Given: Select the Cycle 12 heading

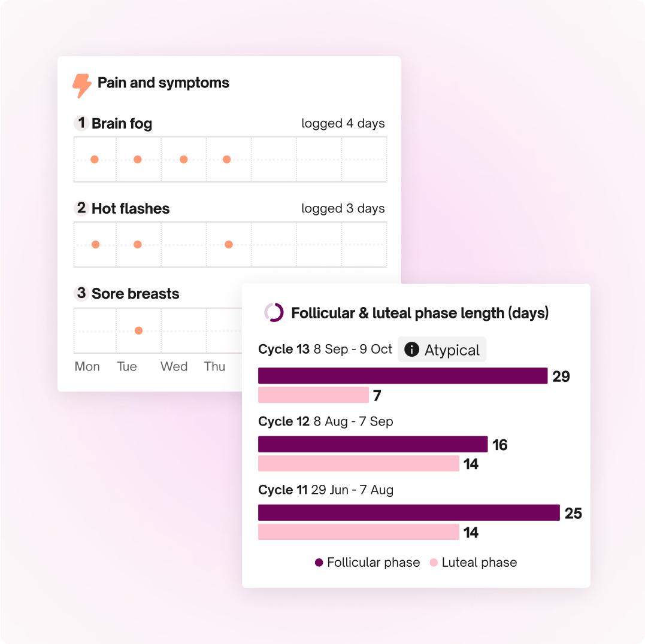Looking at the screenshot, I should (284, 421).
